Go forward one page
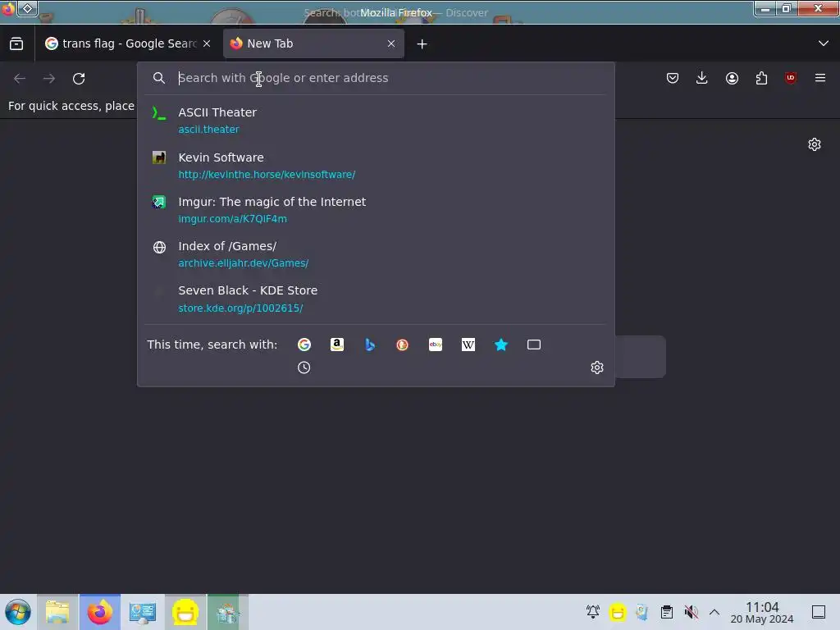The height and width of the screenshot is (630, 840). (49, 78)
